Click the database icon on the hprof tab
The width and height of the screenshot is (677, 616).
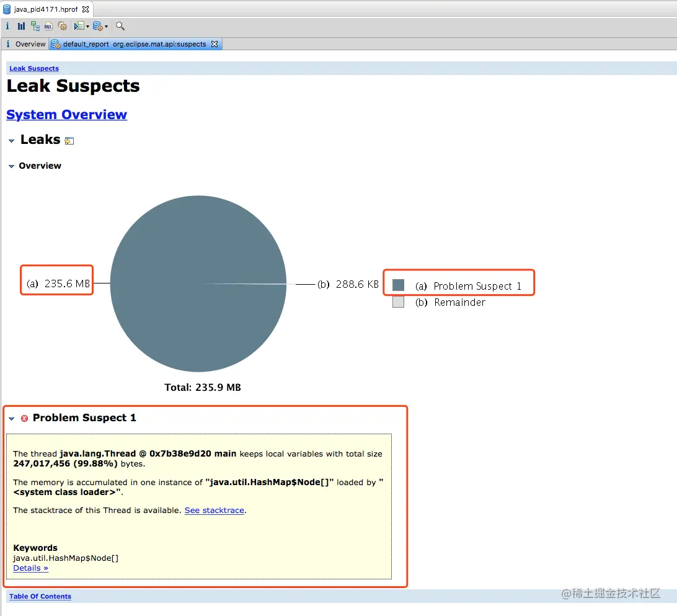tap(7, 9)
